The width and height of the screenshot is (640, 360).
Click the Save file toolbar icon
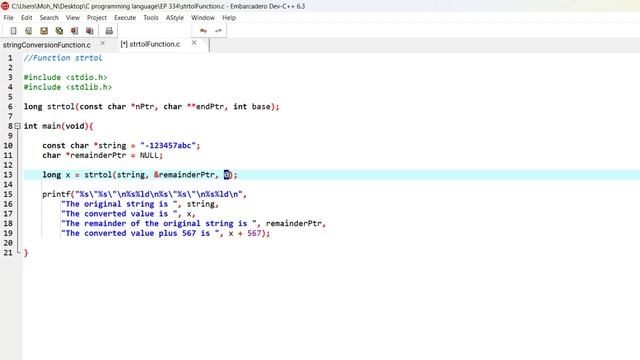point(44,31)
